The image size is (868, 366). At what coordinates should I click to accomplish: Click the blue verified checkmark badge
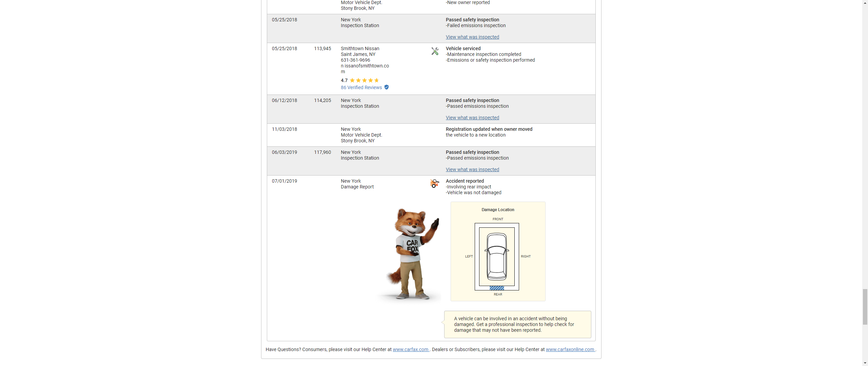387,87
